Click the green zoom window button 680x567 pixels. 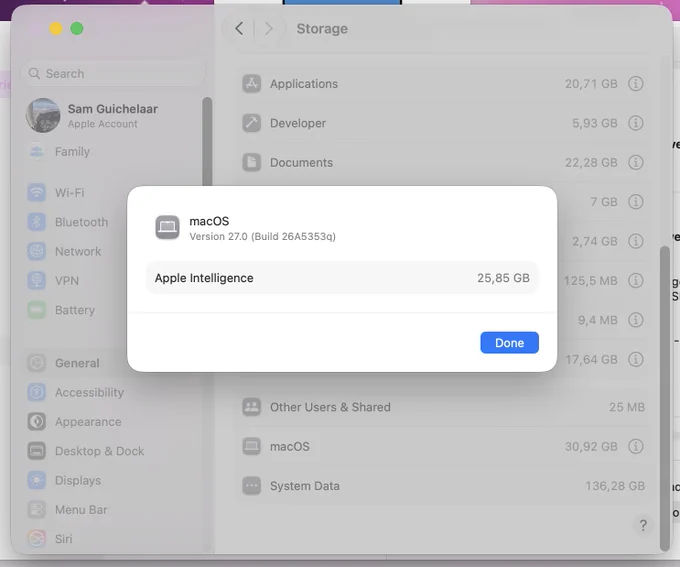click(x=77, y=29)
